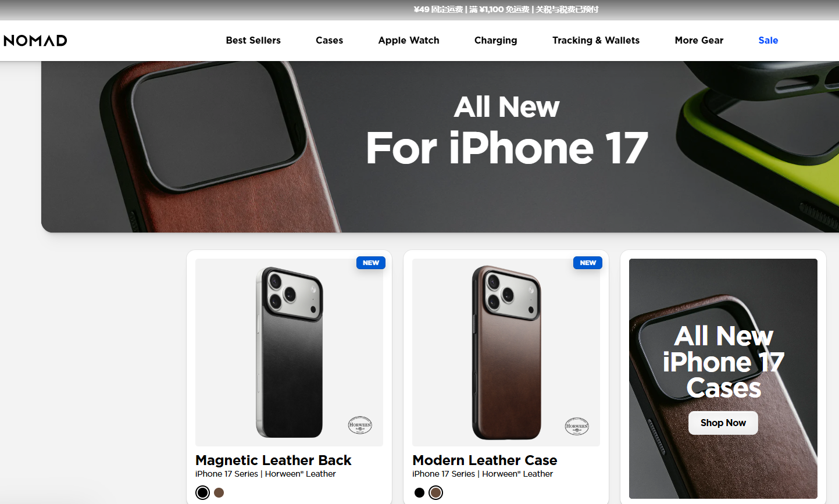This screenshot has width=839, height=504.
Task: Click the Modern Leather Case title
Action: tap(485, 460)
